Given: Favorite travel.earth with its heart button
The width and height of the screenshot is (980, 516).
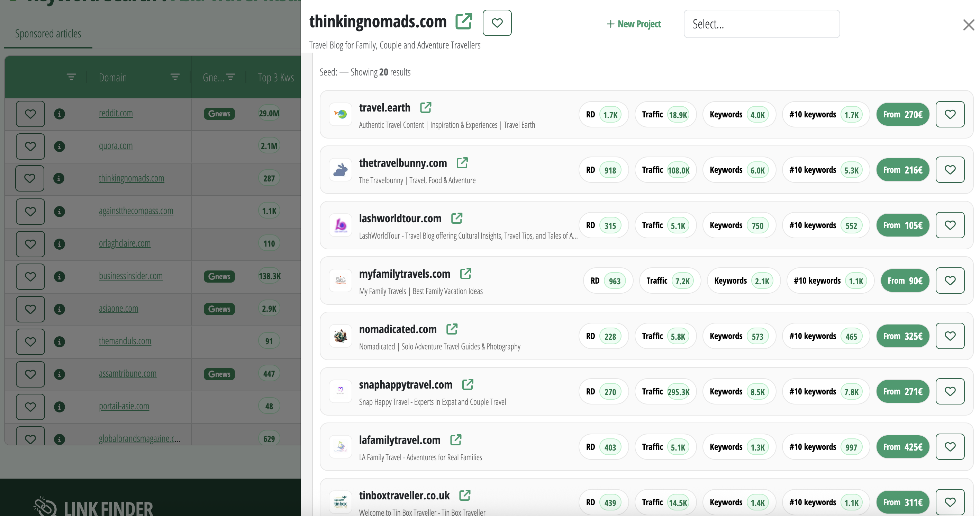Looking at the screenshot, I should tap(950, 114).
